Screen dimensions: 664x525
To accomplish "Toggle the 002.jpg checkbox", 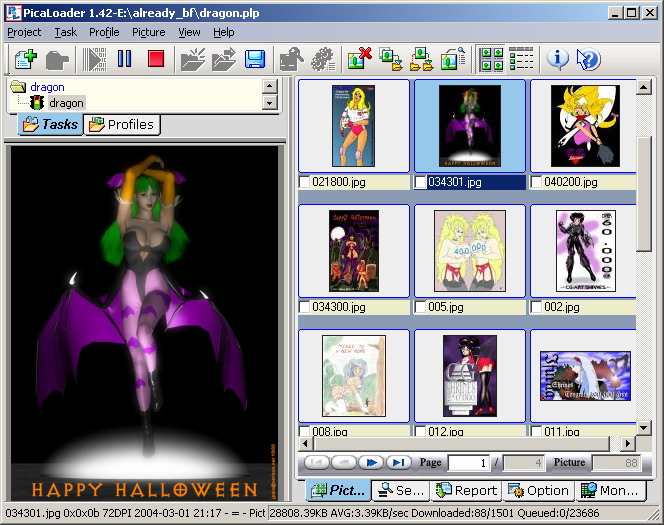I will point(537,307).
